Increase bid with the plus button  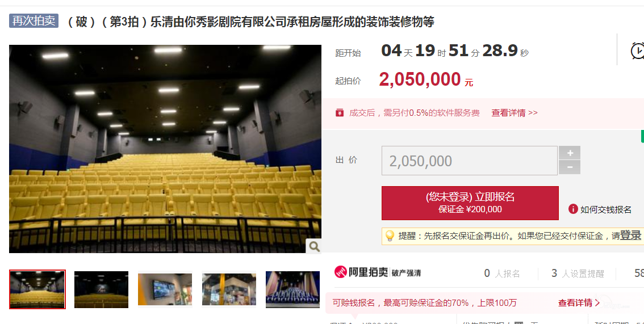coord(570,153)
